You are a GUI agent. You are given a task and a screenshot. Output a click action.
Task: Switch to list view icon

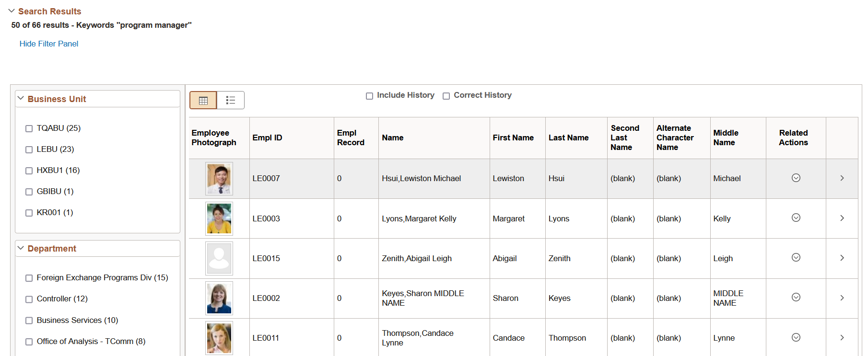click(231, 100)
